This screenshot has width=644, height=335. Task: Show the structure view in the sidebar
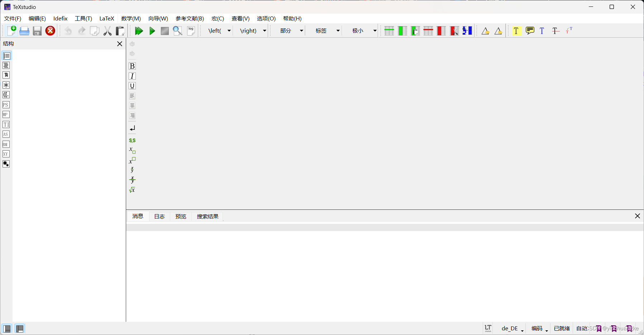(x=6, y=56)
